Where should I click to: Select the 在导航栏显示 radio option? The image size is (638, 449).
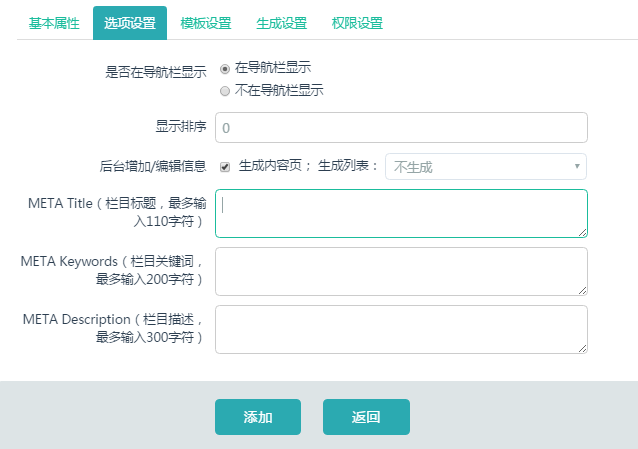pyautogui.click(x=225, y=69)
